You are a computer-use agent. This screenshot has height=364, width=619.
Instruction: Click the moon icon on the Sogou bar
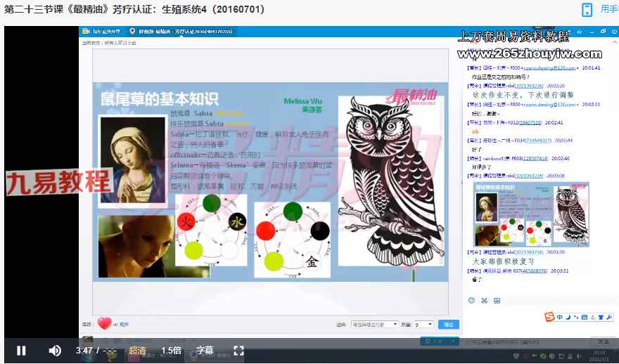[x=568, y=317]
